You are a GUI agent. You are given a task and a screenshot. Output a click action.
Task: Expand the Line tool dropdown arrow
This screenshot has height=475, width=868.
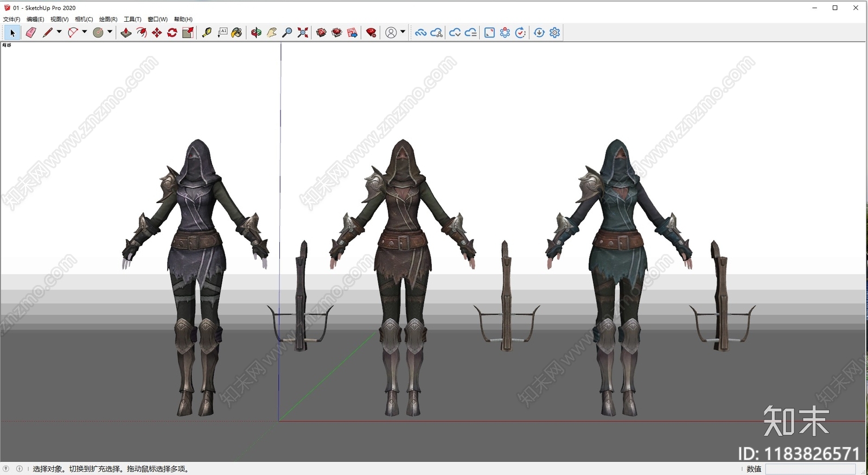(59, 32)
